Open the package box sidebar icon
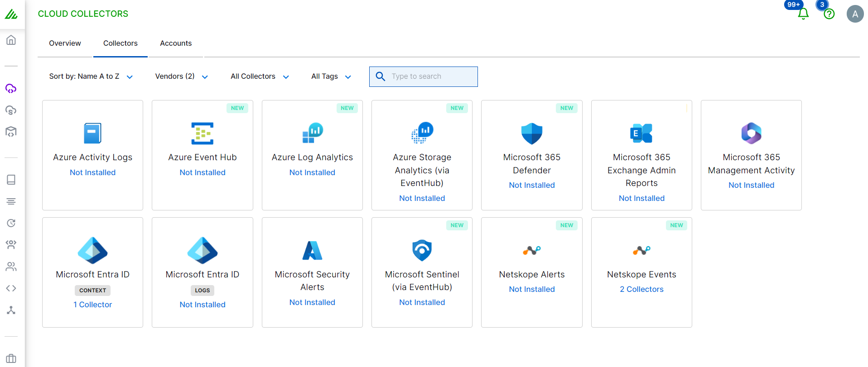Screen dimensions: 868x367 pos(11,132)
